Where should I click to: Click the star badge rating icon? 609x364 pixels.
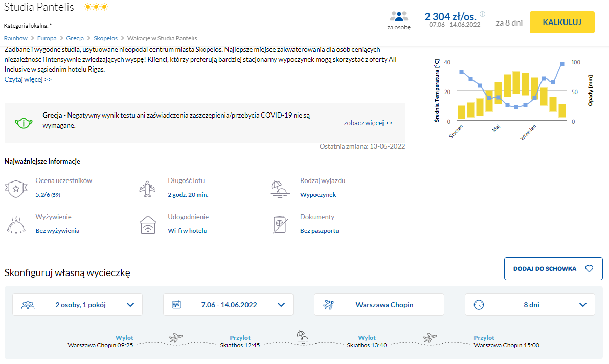pos(16,188)
